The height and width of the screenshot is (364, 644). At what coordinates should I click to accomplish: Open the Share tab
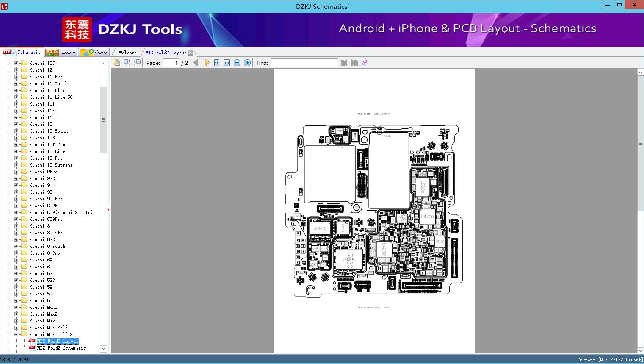coord(94,53)
